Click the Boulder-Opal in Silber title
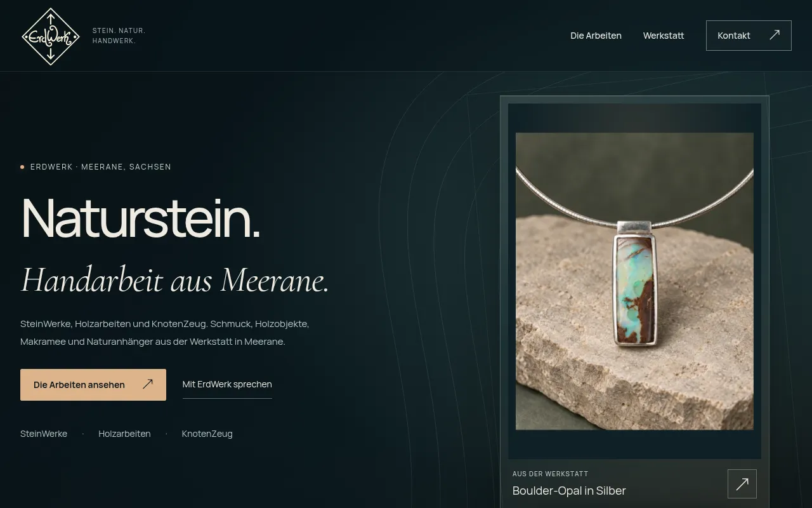This screenshot has width=812, height=508. [569, 491]
